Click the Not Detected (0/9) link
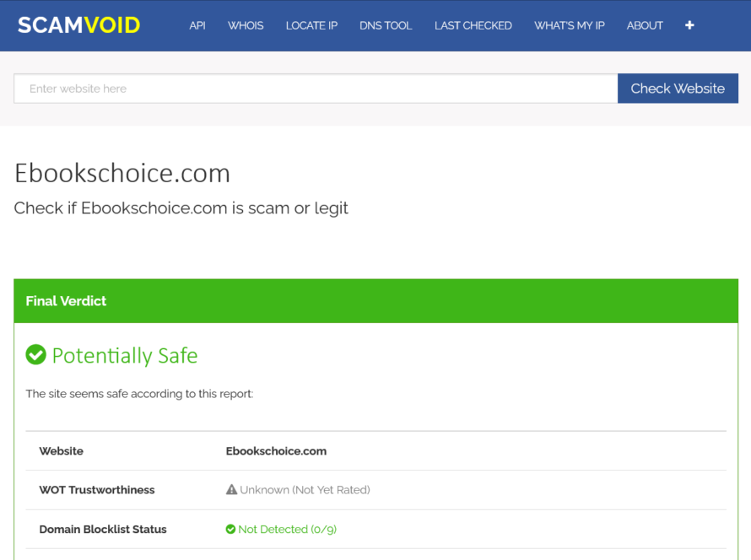Image resolution: width=751 pixels, height=560 pixels. tap(288, 529)
